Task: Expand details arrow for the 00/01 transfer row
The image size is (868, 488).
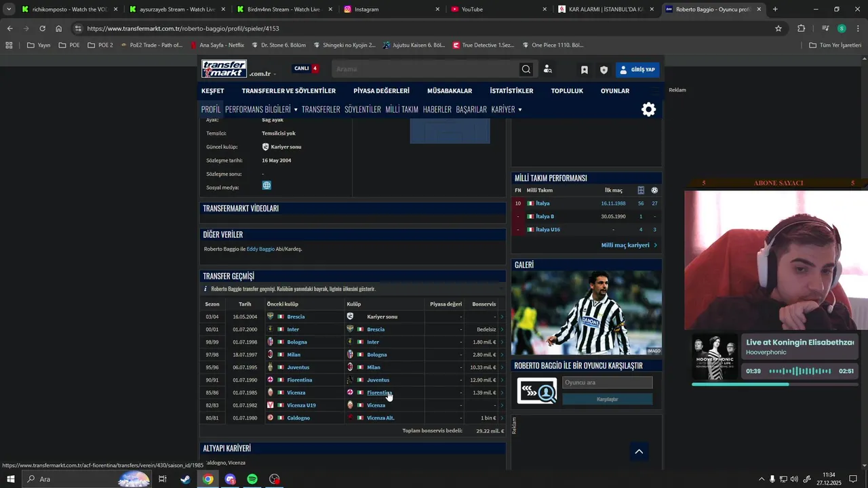Action: tap(502, 329)
